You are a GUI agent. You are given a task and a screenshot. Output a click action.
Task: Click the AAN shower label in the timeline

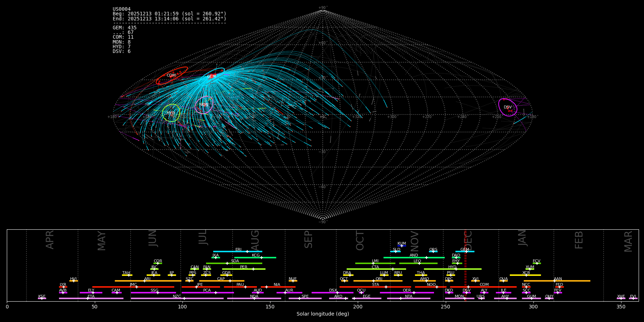558,279
